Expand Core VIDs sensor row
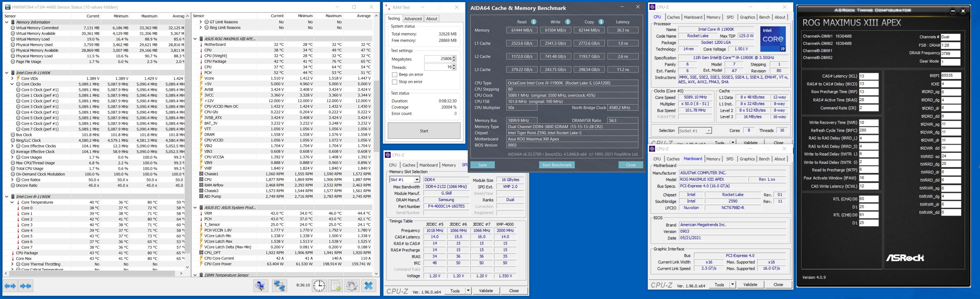 coord(12,78)
